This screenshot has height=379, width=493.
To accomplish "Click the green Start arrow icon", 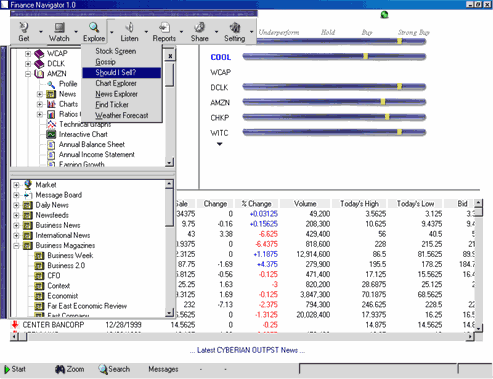I will (x=7, y=369).
